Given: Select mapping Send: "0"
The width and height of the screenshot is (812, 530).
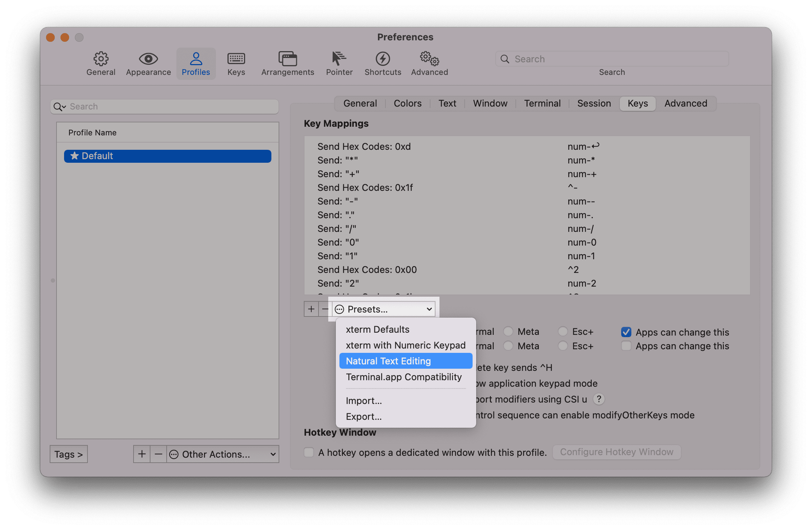Looking at the screenshot, I should 527,242.
